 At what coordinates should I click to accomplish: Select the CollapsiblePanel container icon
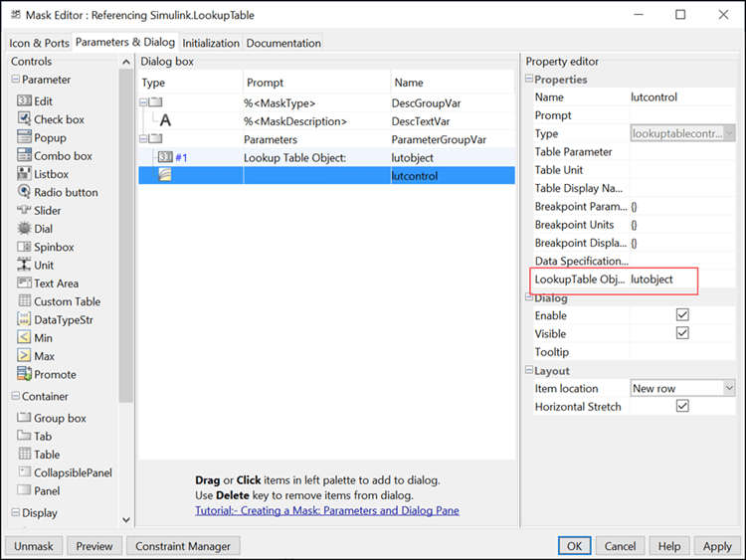pyautogui.click(x=24, y=472)
